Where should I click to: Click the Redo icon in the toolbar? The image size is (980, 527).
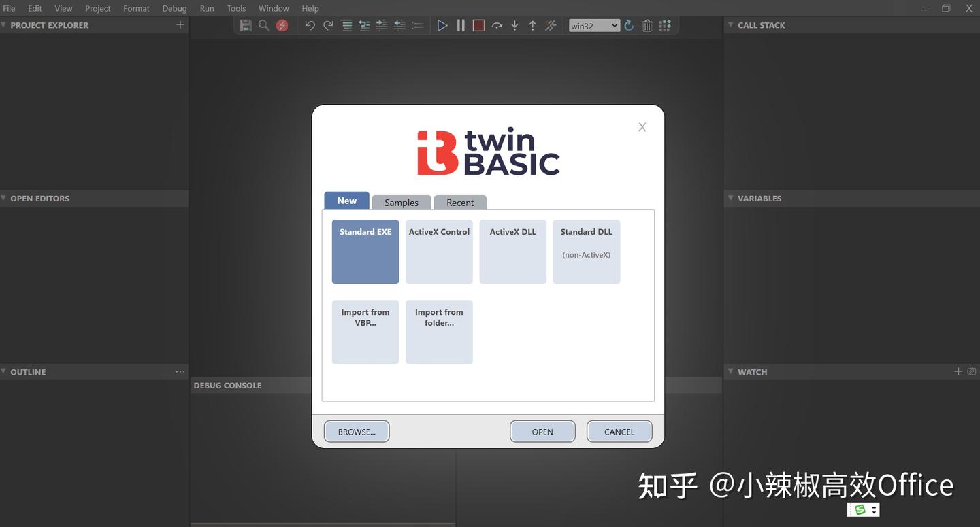tap(327, 25)
